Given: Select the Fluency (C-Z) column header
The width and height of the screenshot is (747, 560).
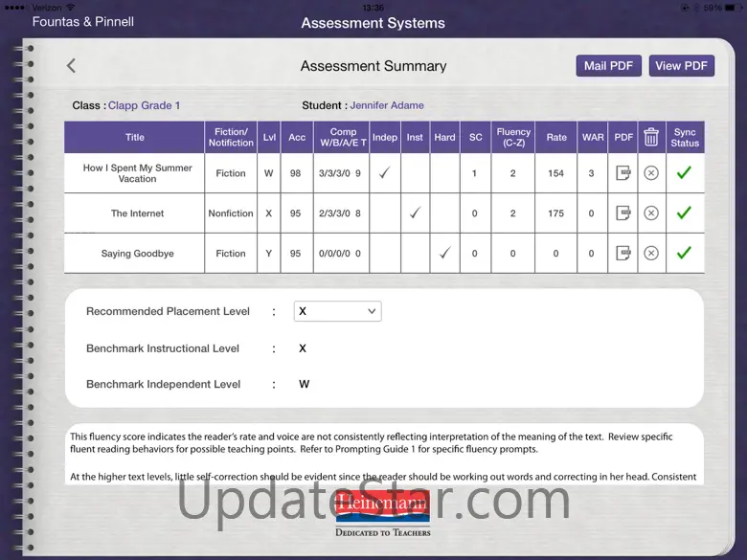Looking at the screenshot, I should click(513, 137).
